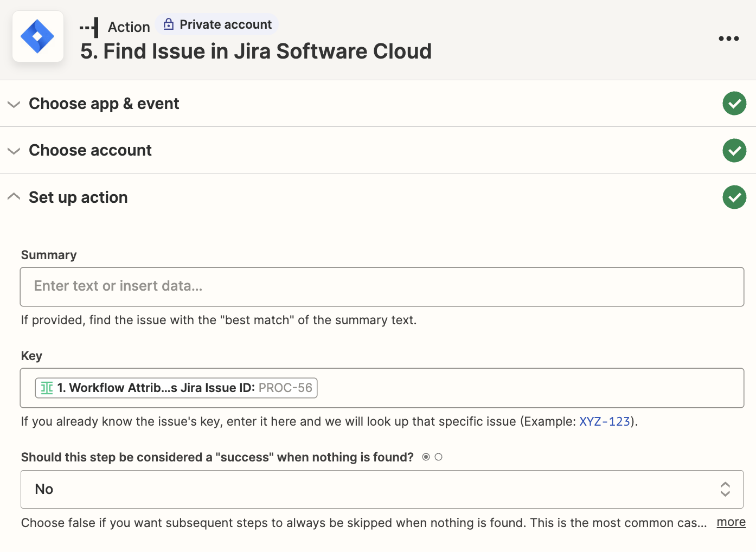Click green checkmark beside Set up action
The height and width of the screenshot is (552, 756).
pos(734,197)
